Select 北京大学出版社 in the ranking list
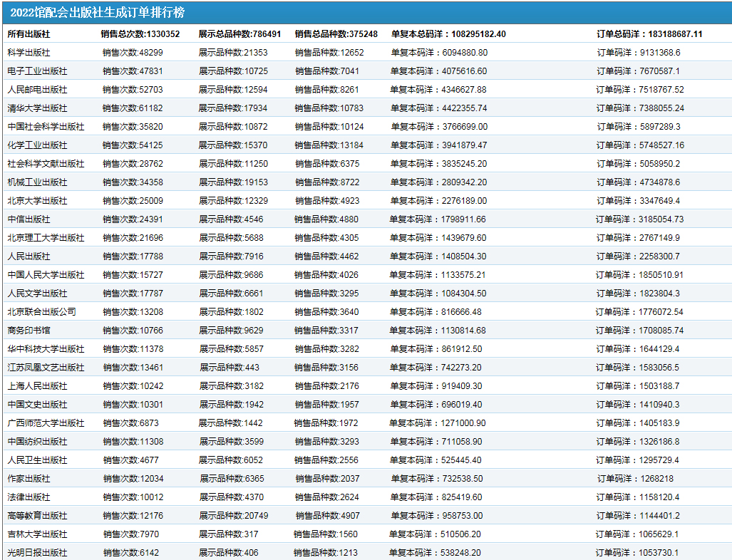Image resolution: width=732 pixels, height=560 pixels. (37, 201)
